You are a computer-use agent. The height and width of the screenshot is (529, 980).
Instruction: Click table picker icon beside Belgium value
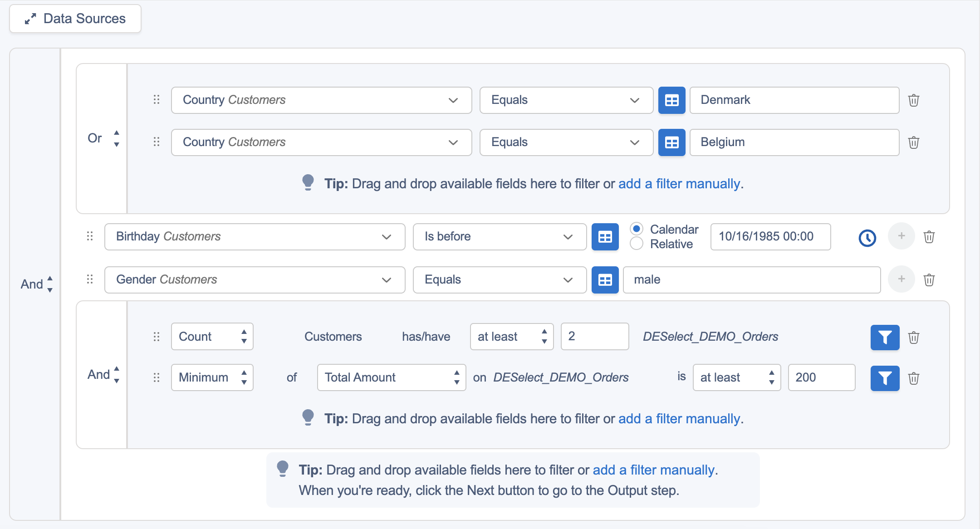[671, 142]
